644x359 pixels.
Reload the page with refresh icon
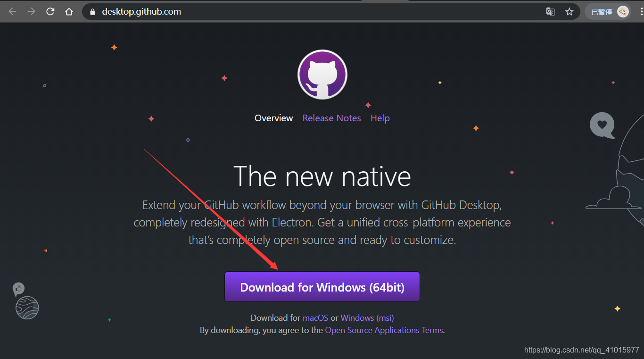[x=50, y=12]
